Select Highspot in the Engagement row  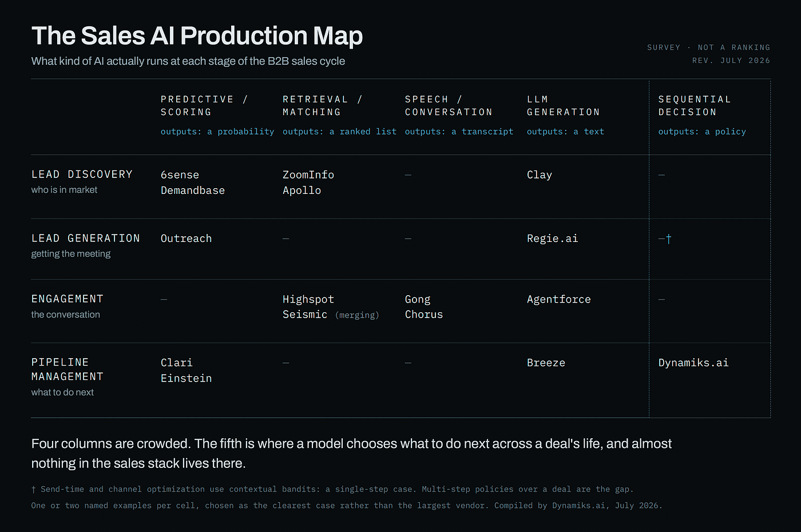(308, 299)
